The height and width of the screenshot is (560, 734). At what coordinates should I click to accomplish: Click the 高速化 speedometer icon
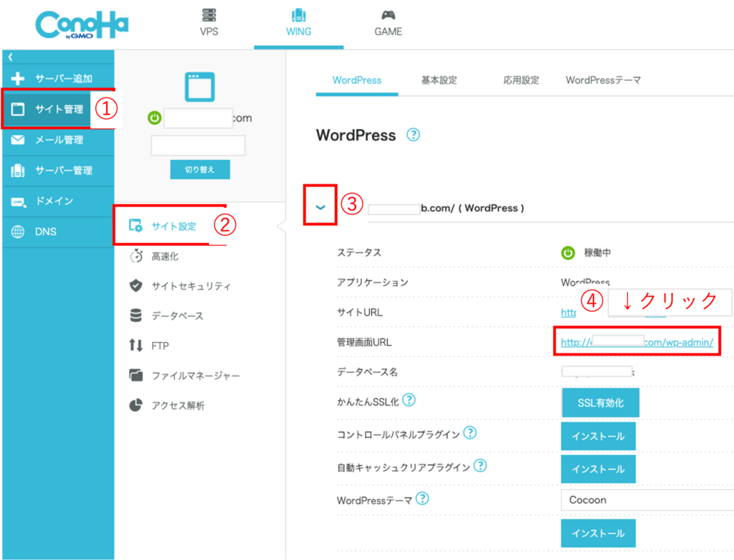tap(135, 256)
